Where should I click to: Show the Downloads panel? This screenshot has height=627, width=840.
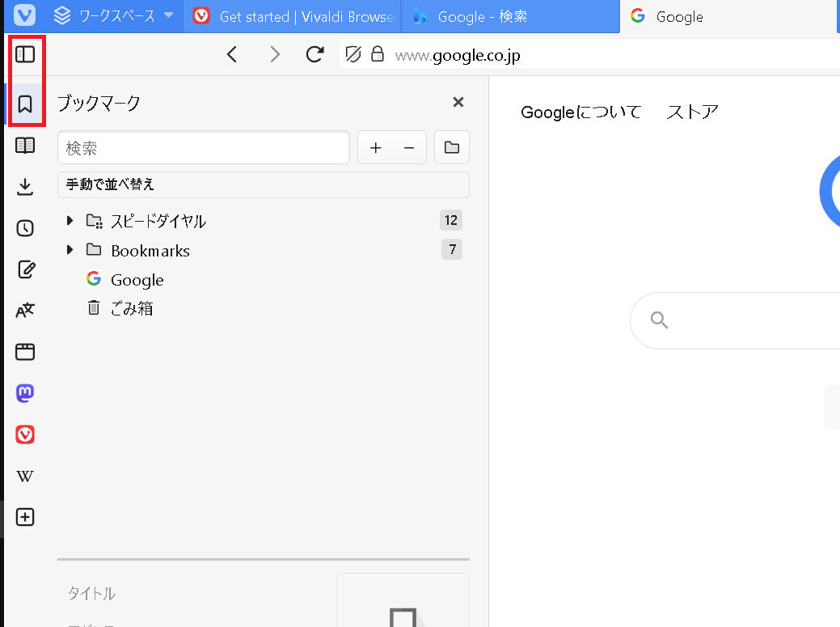point(25,187)
